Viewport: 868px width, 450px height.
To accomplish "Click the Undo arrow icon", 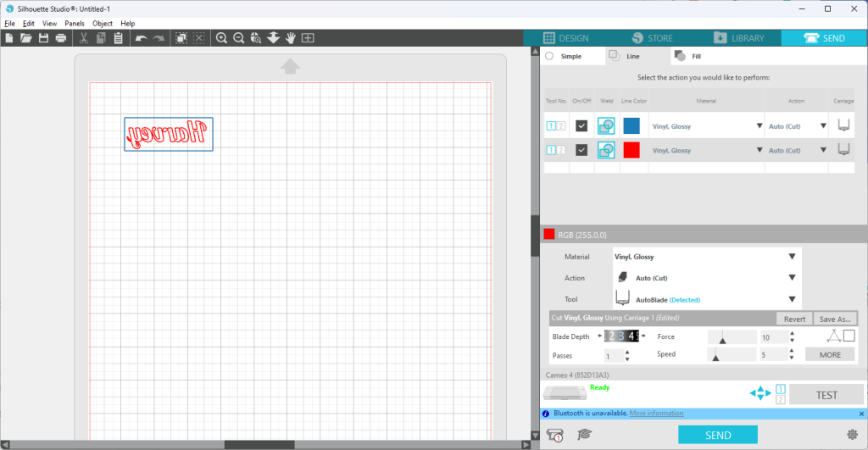I will click(x=141, y=38).
